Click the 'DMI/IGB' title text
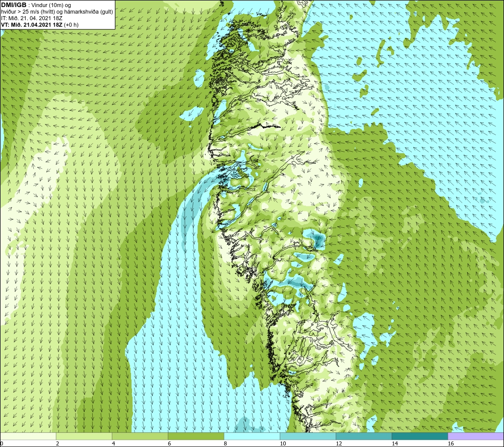Screen dimensions: 504x447 14,5
